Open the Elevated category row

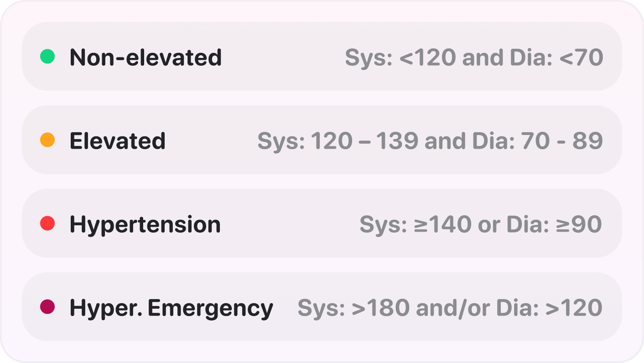pyautogui.click(x=322, y=140)
